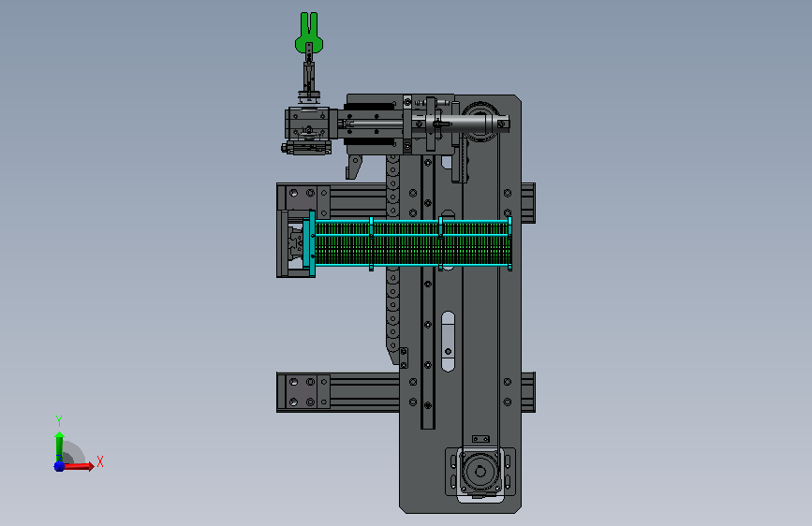Click the red X axis arrow of the triad

79,466
